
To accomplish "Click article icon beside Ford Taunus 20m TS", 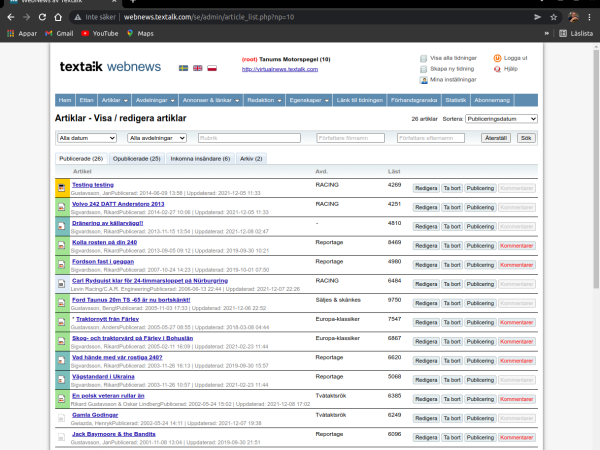I will (62, 303).
